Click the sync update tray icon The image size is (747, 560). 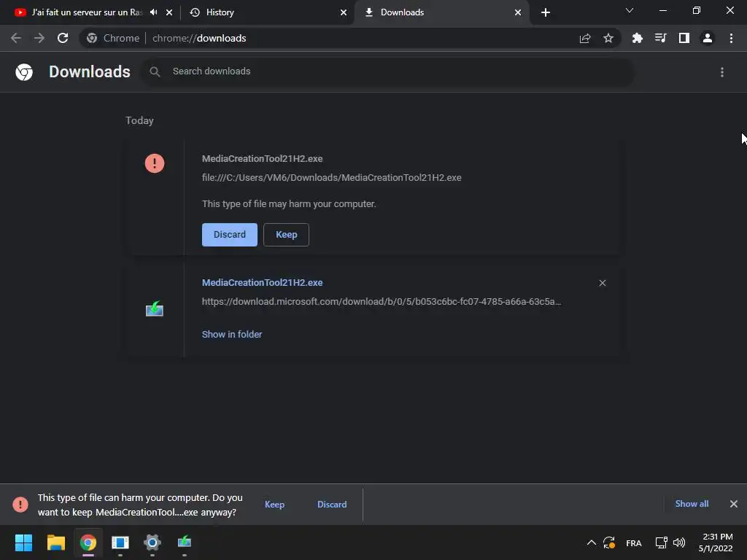point(609,542)
